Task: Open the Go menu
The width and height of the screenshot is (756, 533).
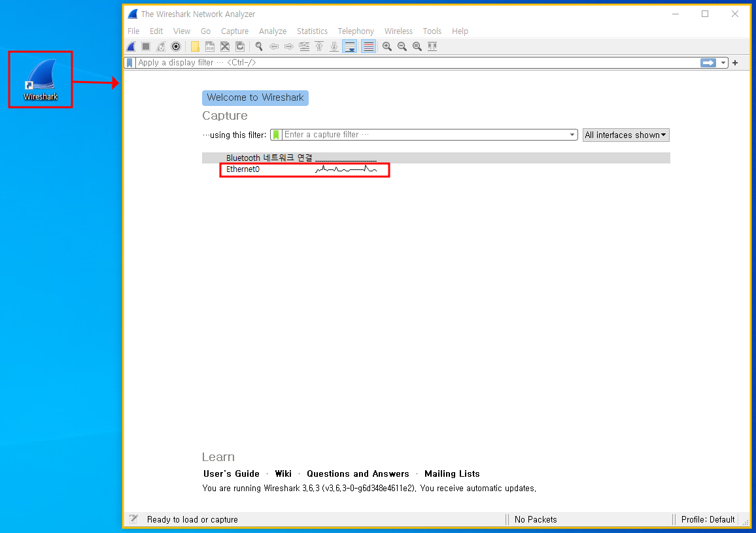Action: (205, 31)
